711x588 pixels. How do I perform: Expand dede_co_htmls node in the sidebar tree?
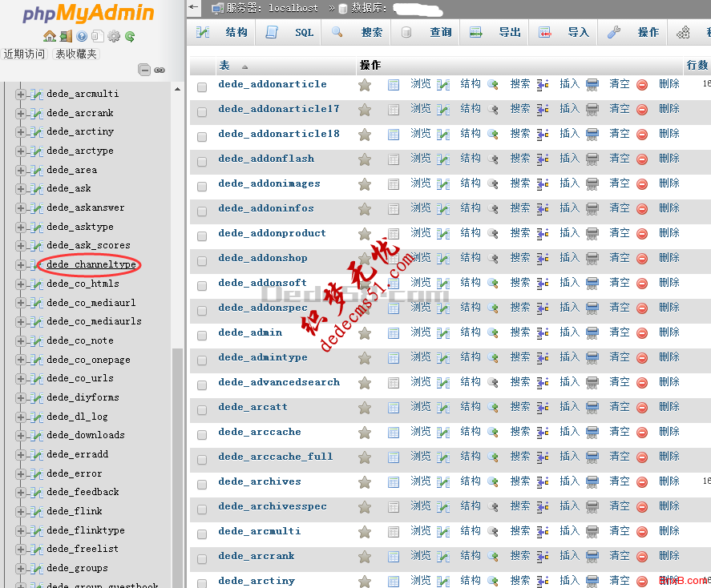[x=20, y=284]
